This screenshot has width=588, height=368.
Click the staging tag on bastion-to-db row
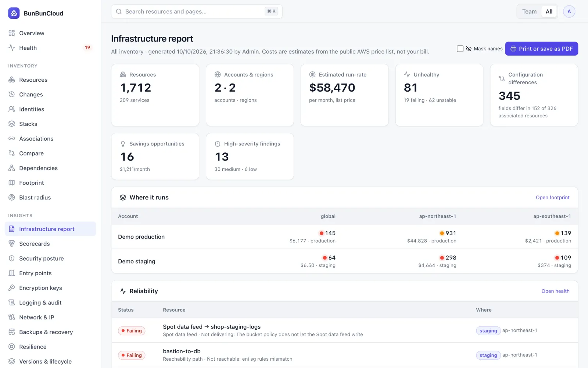tap(488, 355)
